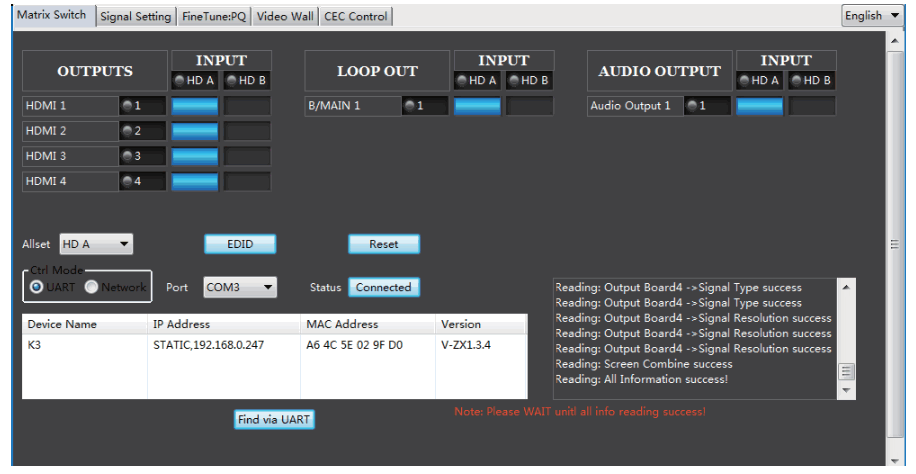Click the HDMI 4 output indicator numbered 4

pyautogui.click(x=143, y=181)
